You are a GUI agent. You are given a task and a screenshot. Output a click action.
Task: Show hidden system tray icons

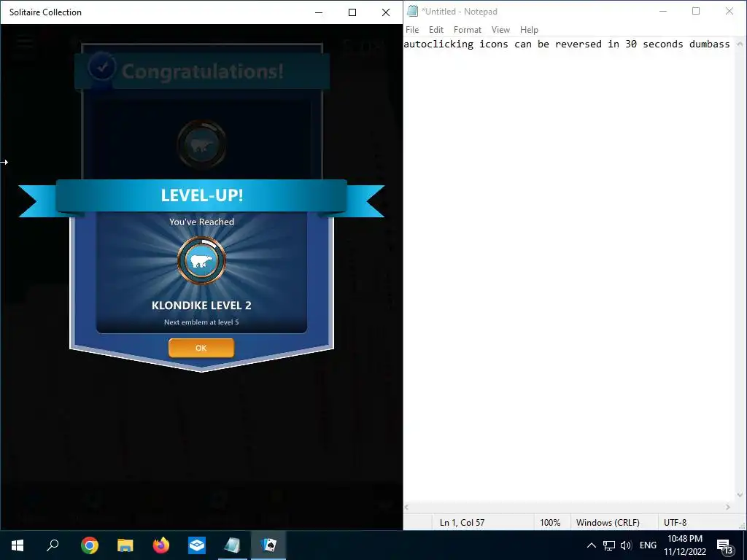pos(591,545)
